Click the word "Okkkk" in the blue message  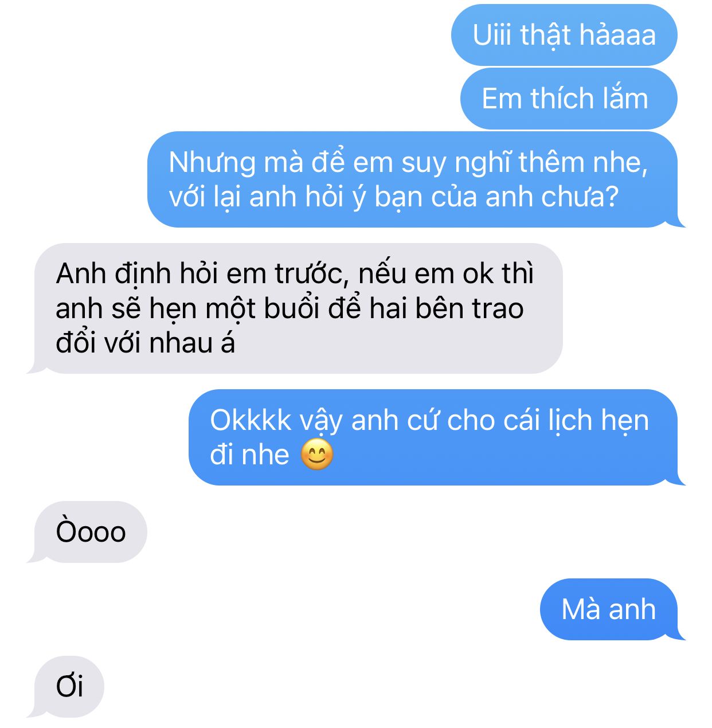pos(251,420)
